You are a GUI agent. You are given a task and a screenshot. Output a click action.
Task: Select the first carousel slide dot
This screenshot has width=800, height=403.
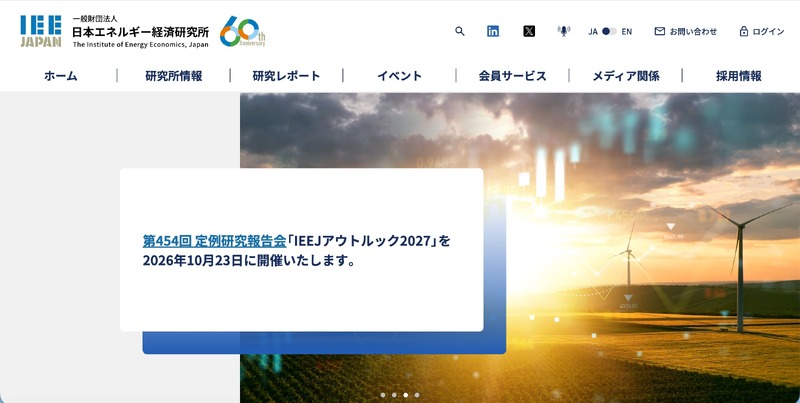tap(383, 395)
